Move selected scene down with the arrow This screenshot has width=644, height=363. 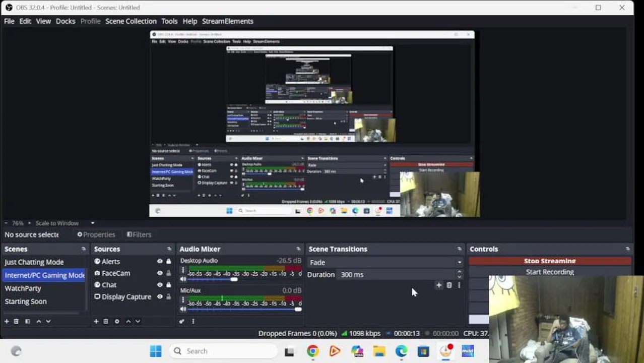point(48,321)
